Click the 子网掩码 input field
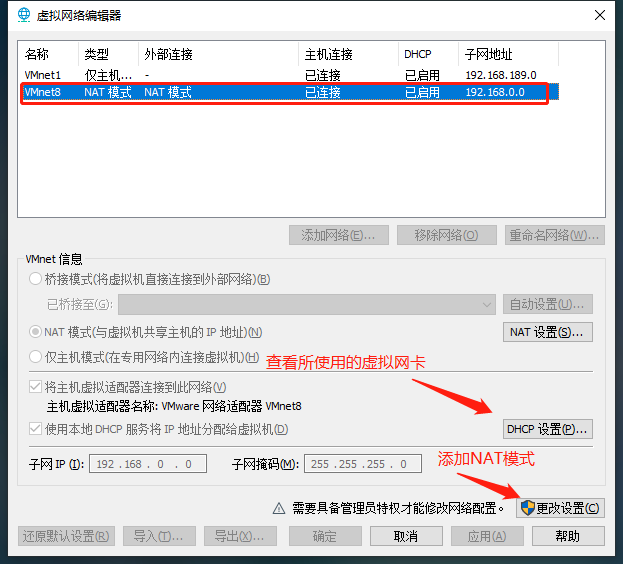Image resolution: width=623 pixels, height=564 pixels. 363,464
